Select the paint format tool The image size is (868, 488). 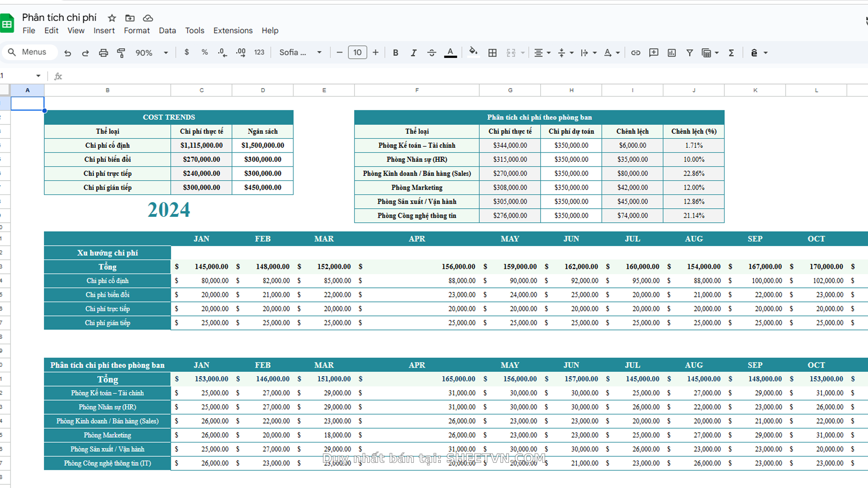pos(121,52)
